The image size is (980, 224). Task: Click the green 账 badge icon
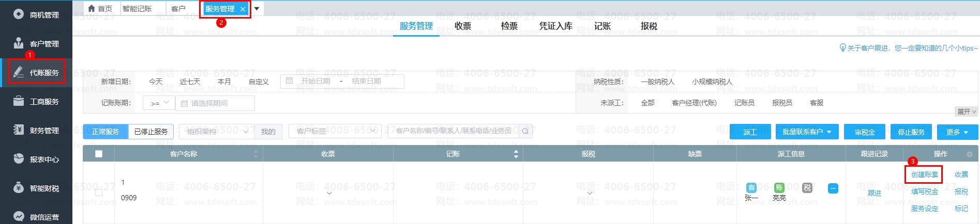pos(779,188)
